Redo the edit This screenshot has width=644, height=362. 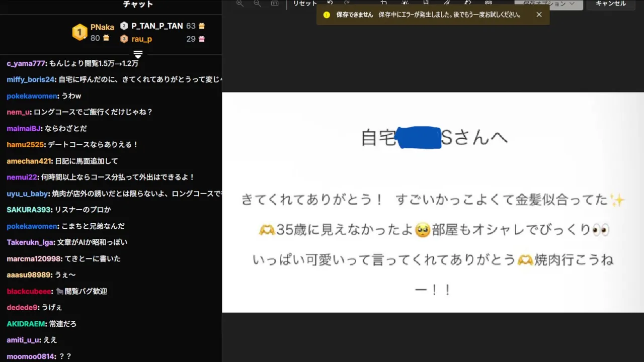point(347,4)
